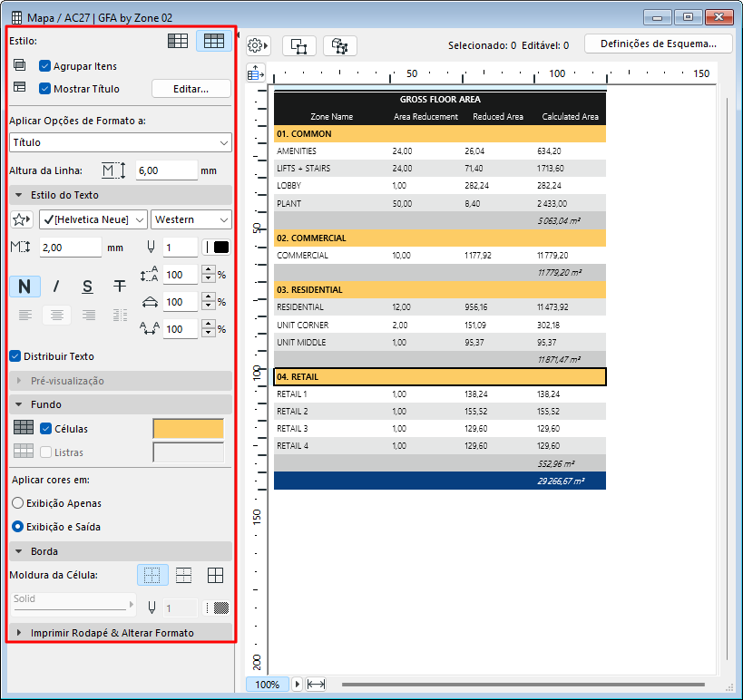Screen dimensions: 743x700
Task: Toggle underline S text style
Action: point(88,287)
